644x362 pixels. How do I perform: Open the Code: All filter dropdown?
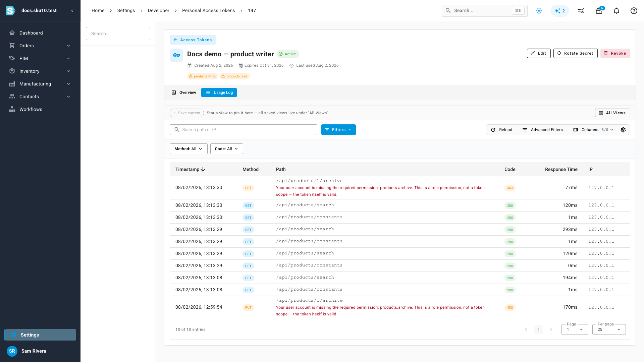point(227,149)
